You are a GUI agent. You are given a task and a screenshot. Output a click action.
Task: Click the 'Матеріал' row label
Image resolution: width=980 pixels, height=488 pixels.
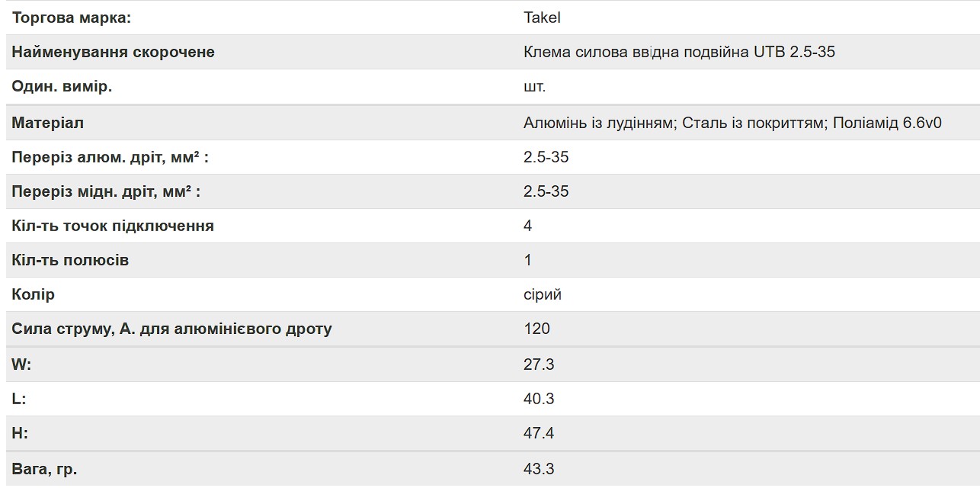pos(48,122)
